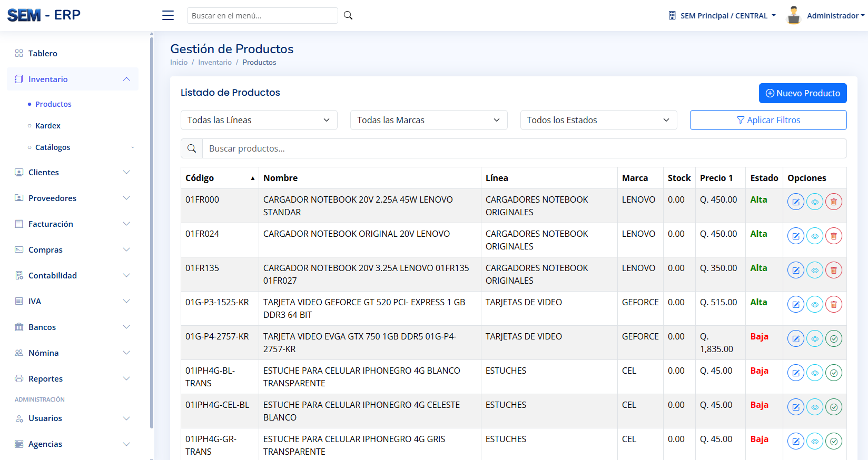
Task: Click the Nuevo Producto button
Action: [802, 93]
